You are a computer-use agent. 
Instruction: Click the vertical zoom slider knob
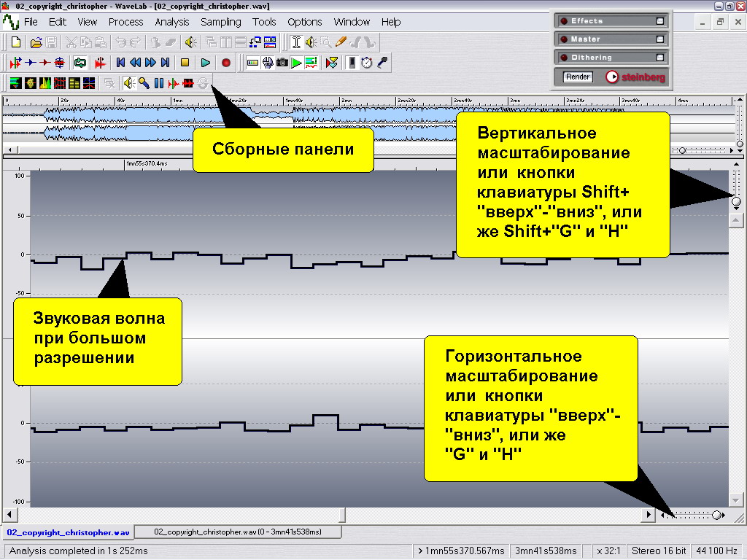tap(736, 202)
